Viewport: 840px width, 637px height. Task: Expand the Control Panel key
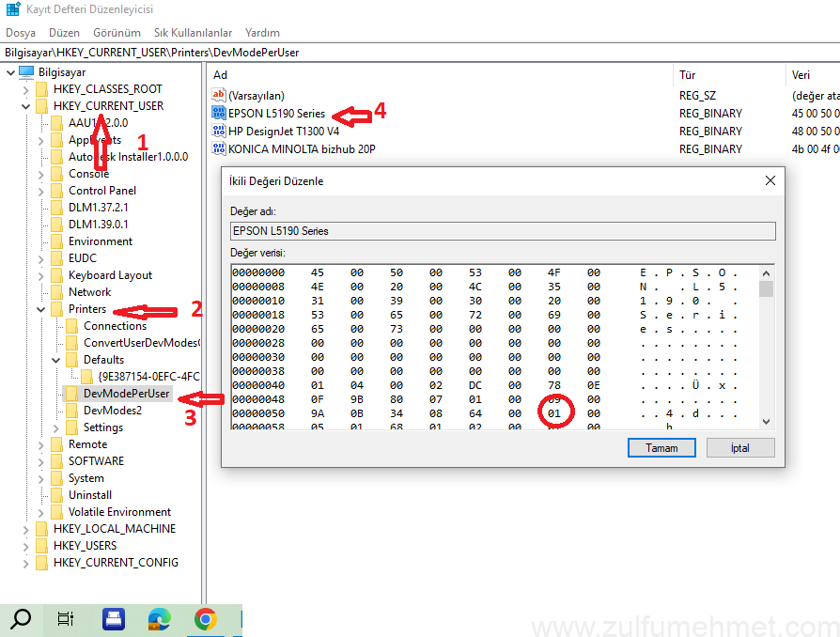coord(41,191)
